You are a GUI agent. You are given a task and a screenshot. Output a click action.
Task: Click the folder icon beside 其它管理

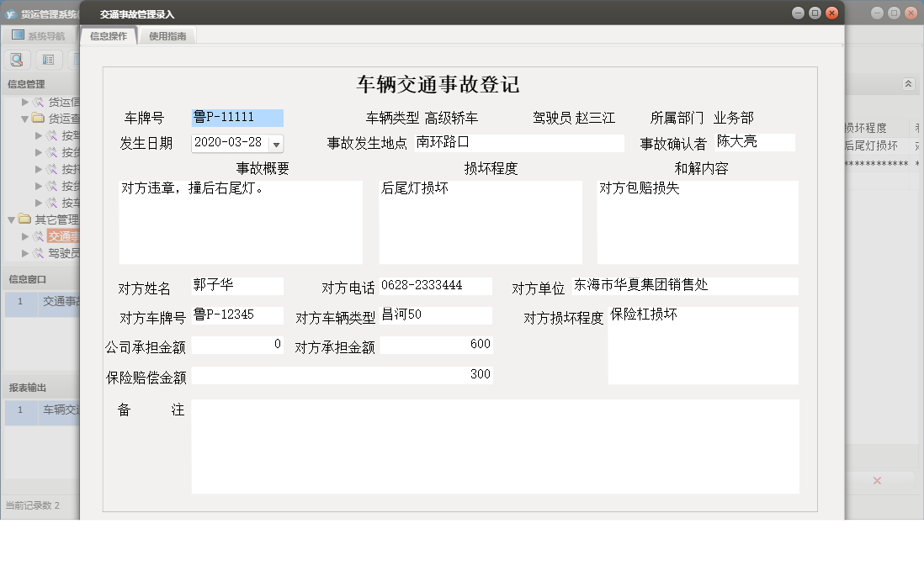[x=24, y=219]
